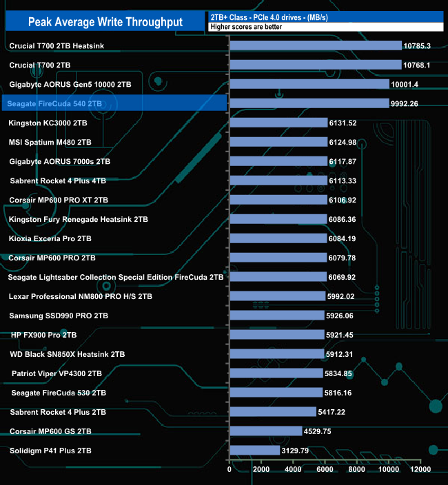Viewport: 448px width, 485px height.
Task: Click the bar for Solidigm P41 Plus 2TB
Action: click(255, 451)
